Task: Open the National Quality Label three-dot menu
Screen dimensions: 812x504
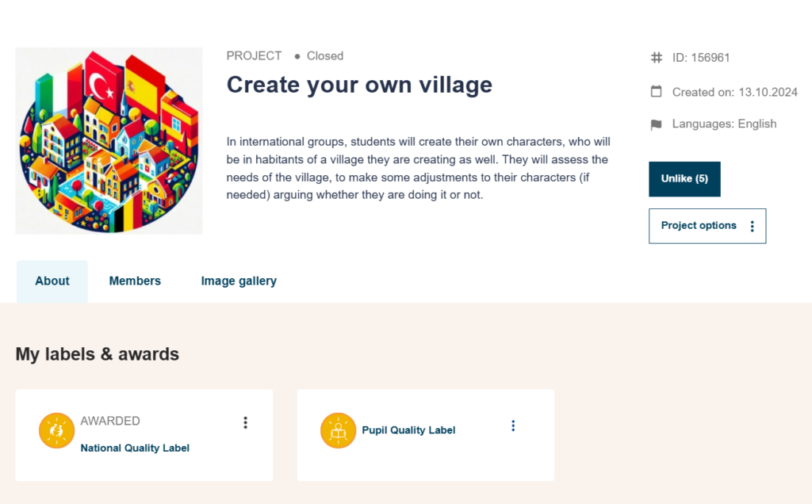Action: 246,422
